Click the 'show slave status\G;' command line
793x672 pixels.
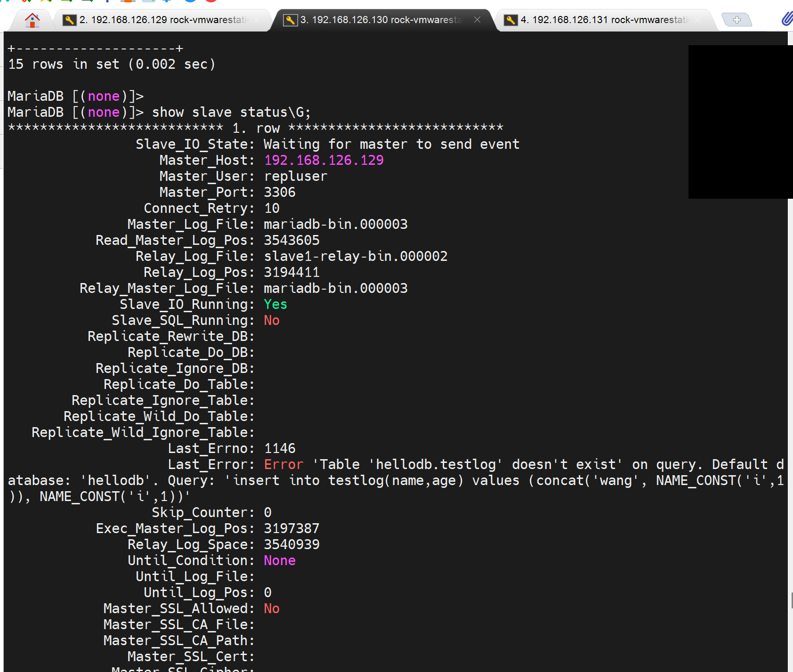[x=231, y=112]
